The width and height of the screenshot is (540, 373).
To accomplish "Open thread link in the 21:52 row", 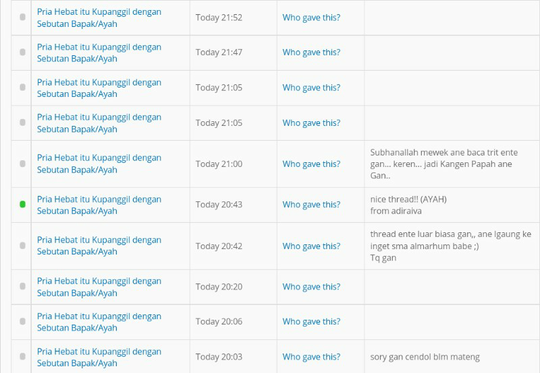I will click(99, 18).
